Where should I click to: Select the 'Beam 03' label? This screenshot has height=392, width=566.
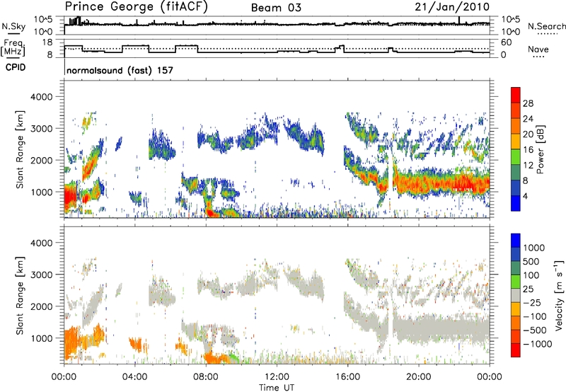[276, 8]
